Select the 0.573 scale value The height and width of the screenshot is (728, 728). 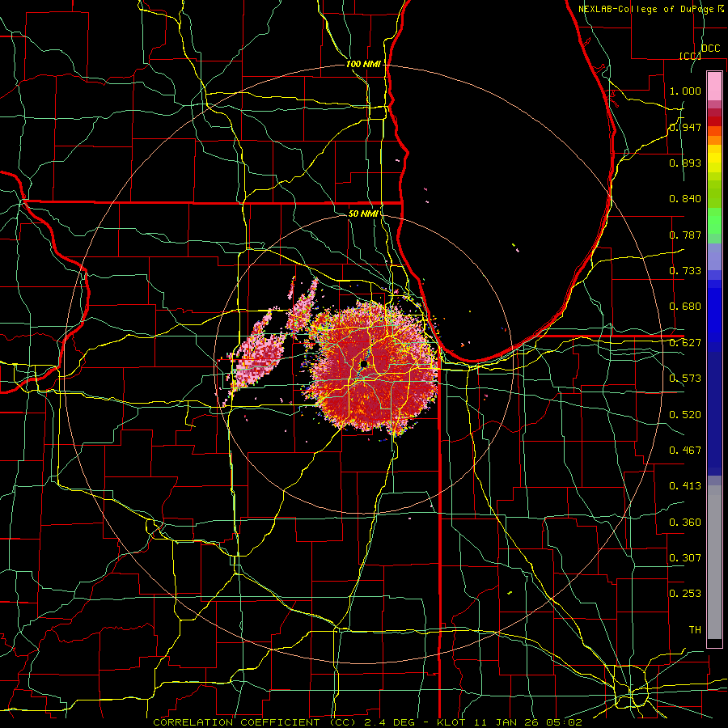click(685, 379)
